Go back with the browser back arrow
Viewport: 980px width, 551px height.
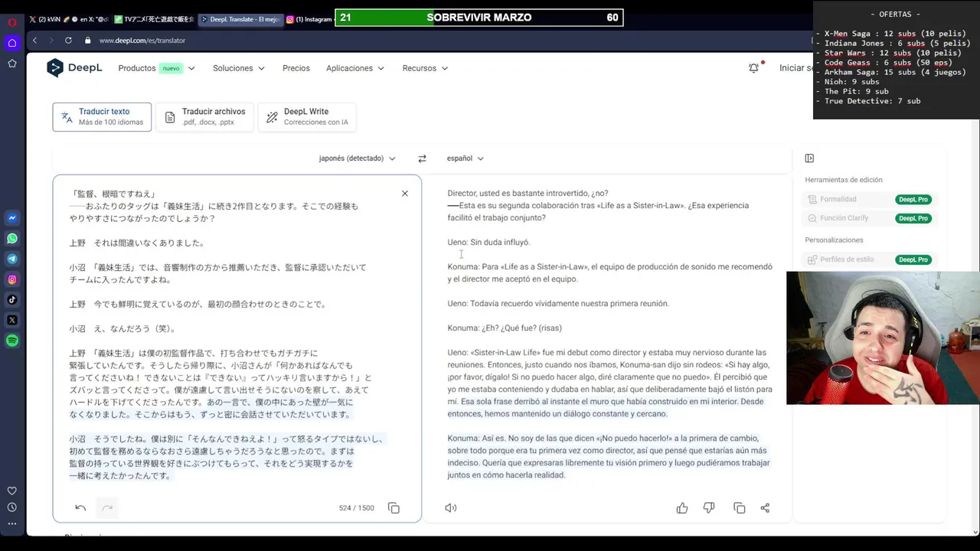click(x=34, y=40)
